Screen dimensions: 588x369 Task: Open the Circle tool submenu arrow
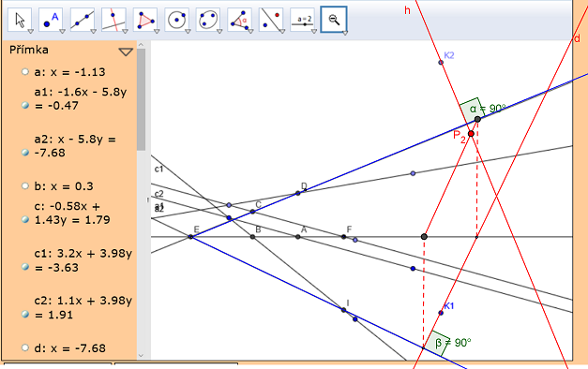pyautogui.click(x=188, y=32)
